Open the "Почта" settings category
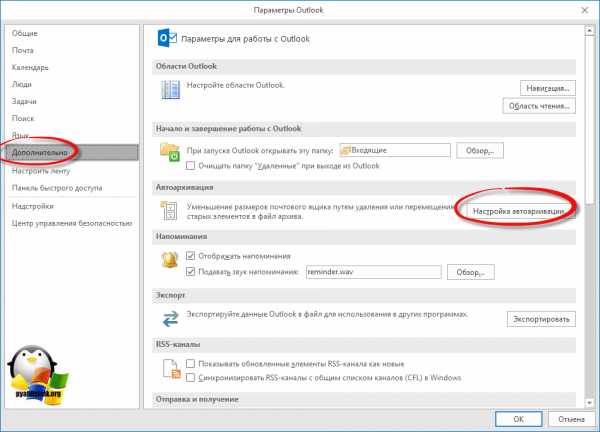The width and height of the screenshot is (600, 432). click(23, 50)
